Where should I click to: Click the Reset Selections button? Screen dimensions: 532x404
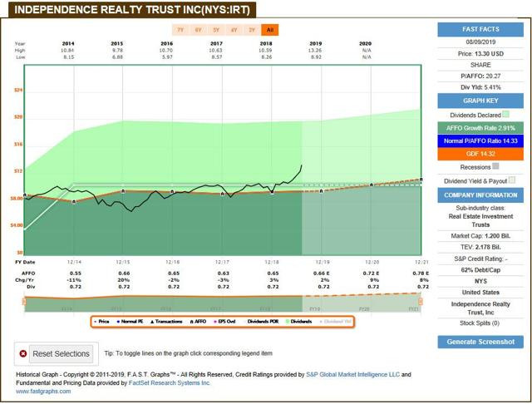[61, 354]
